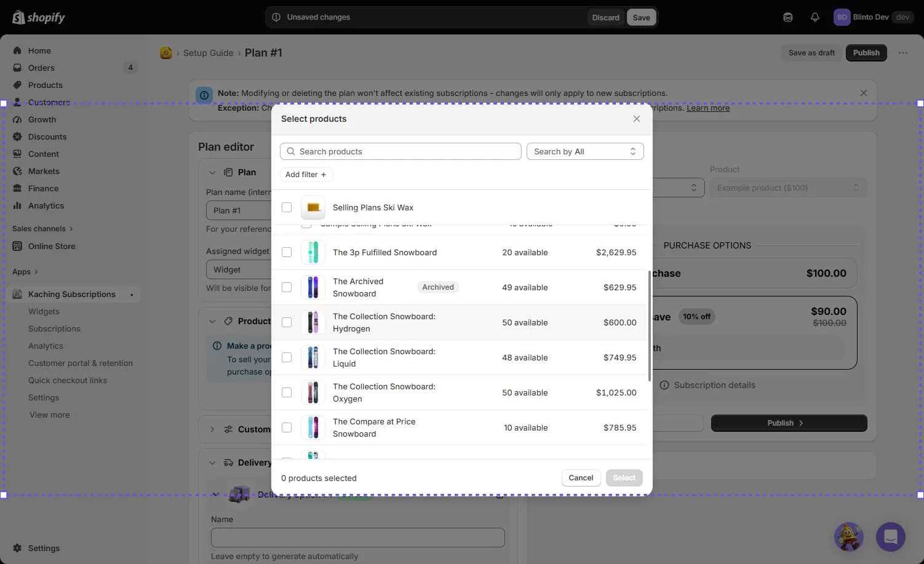This screenshot has height=564, width=924.
Task: Click the Shopify logo
Action: click(39, 17)
